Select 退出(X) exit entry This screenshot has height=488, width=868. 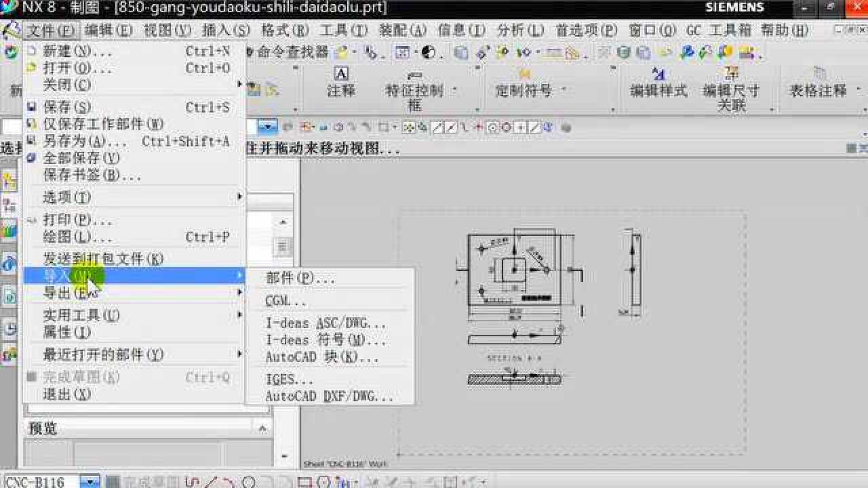pyautogui.click(x=134, y=394)
